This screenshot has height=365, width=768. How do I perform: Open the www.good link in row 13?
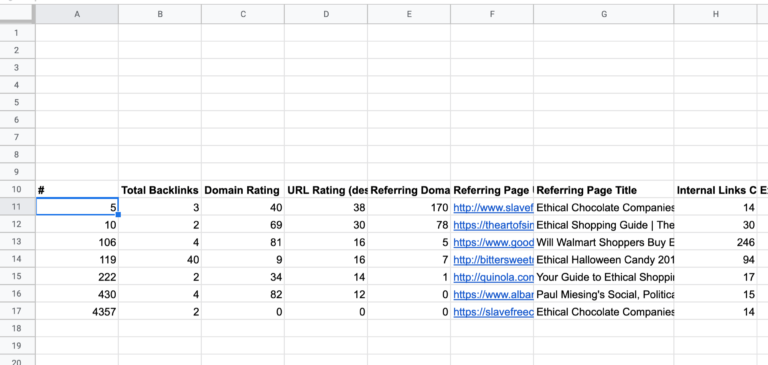tap(493, 243)
